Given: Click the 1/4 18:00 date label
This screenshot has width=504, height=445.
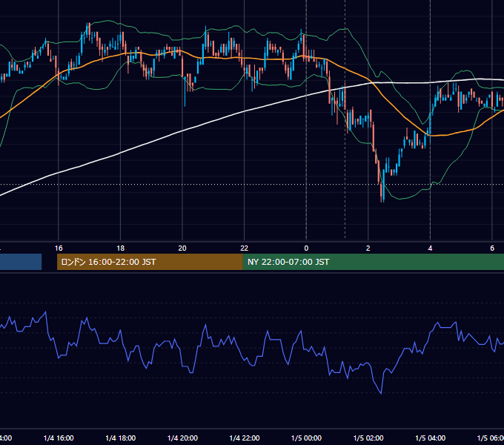Looking at the screenshot, I should pyautogui.click(x=121, y=438).
